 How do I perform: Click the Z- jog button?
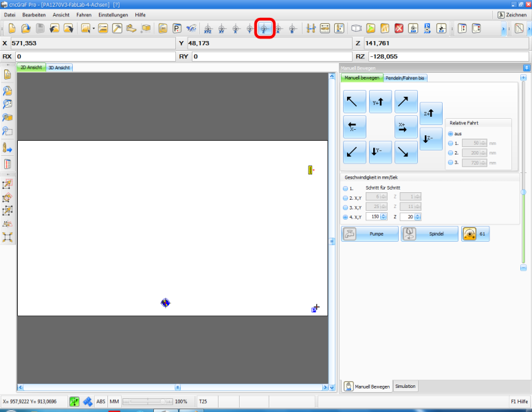point(431,139)
